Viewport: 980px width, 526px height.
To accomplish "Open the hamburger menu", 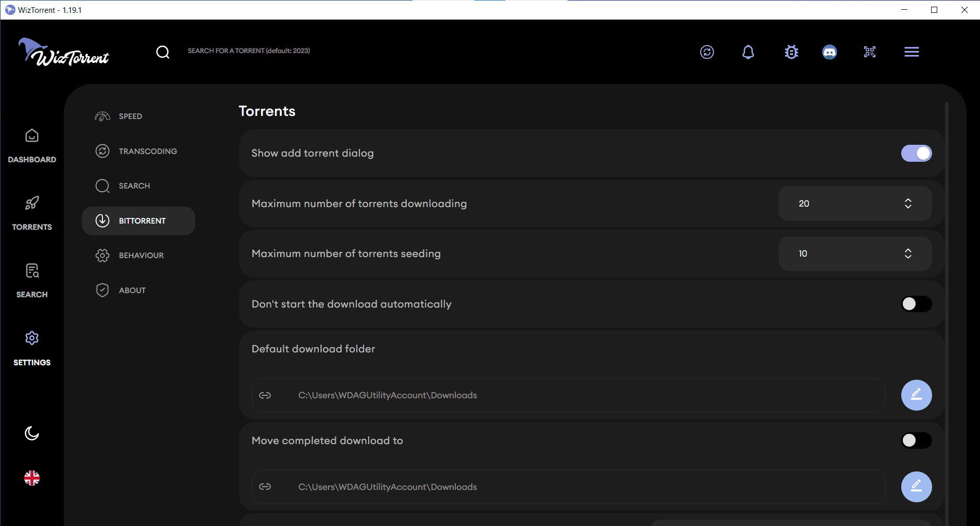I will point(912,52).
